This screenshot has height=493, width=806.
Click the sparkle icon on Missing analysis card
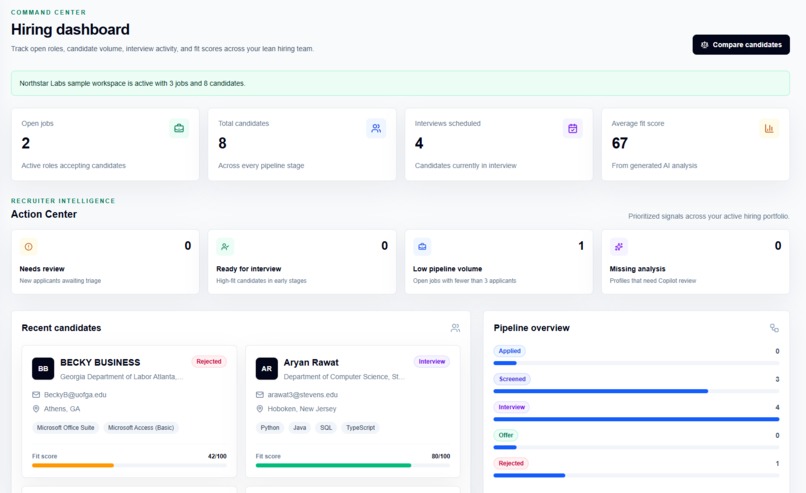coord(618,247)
